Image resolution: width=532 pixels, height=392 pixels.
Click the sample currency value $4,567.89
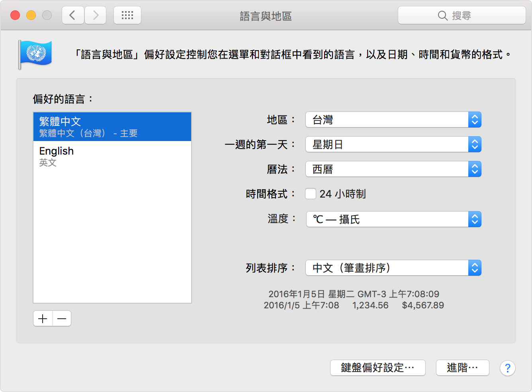point(423,306)
